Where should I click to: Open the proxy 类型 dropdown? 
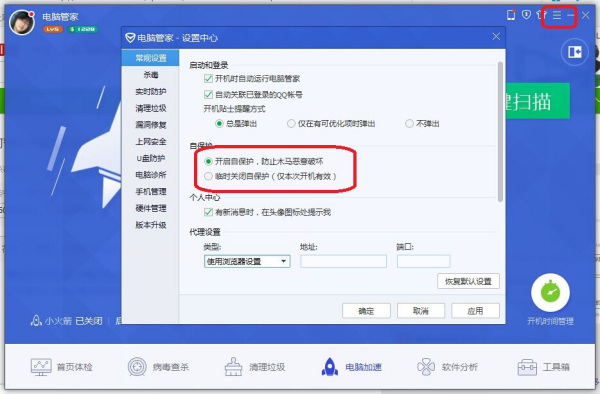(x=247, y=261)
